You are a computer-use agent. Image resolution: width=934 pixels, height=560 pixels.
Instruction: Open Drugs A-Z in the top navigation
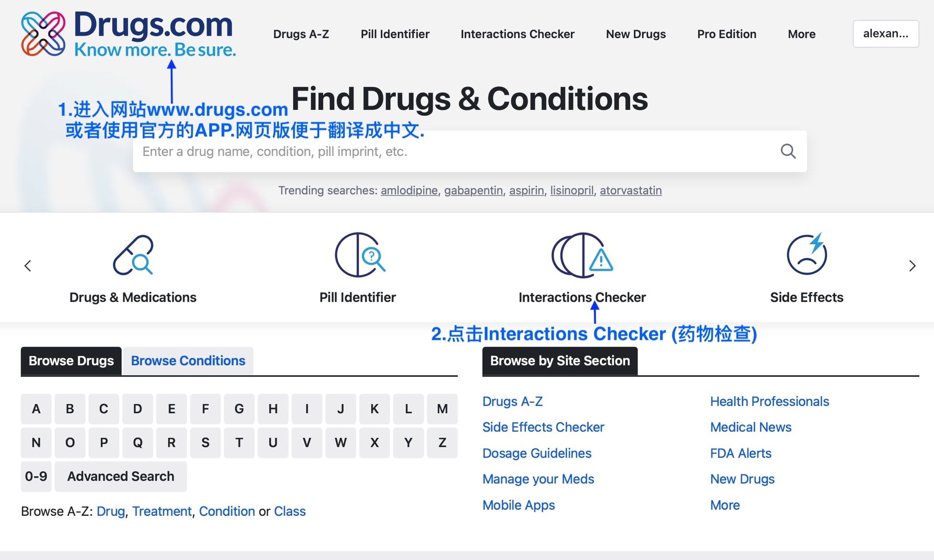tap(301, 34)
